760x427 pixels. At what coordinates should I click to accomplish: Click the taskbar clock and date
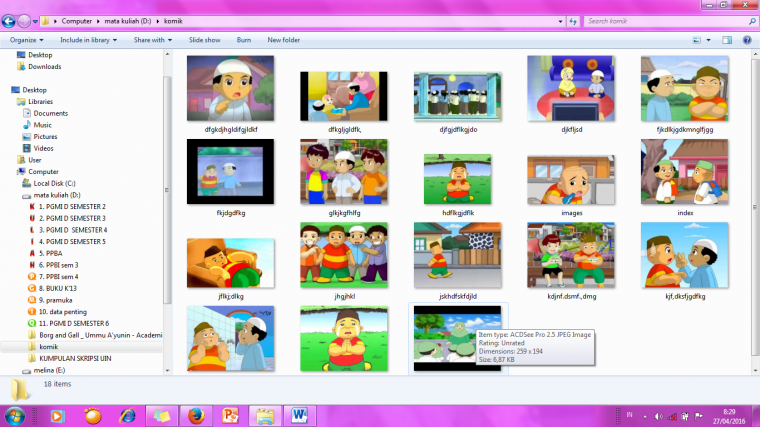pyautogui.click(x=728, y=416)
